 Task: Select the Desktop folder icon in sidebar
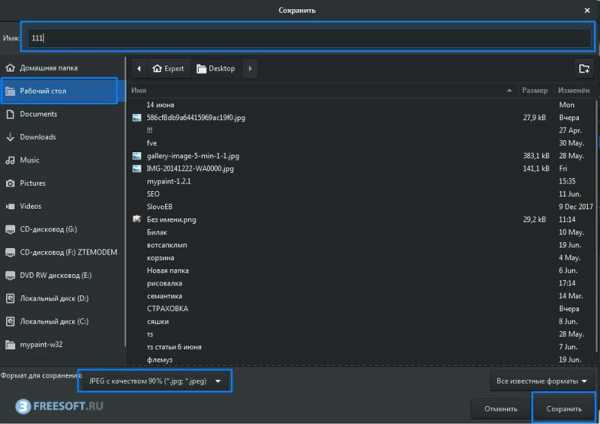click(x=10, y=91)
